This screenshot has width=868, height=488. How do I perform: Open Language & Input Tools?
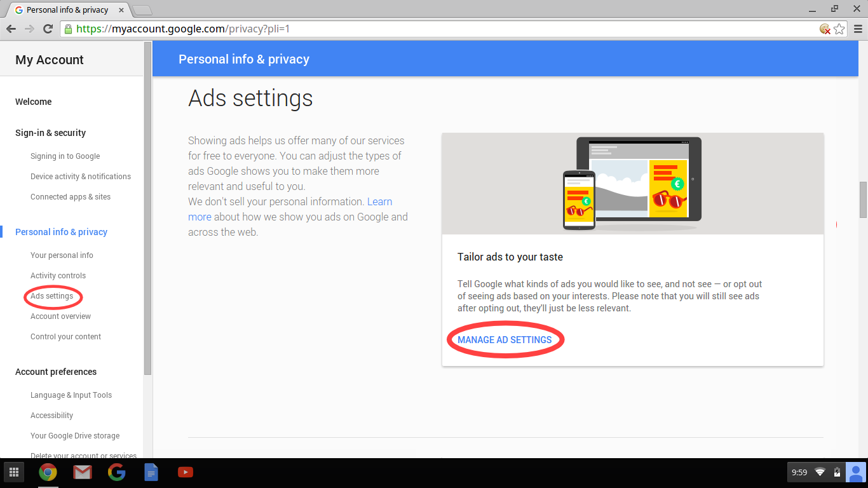[71, 395]
